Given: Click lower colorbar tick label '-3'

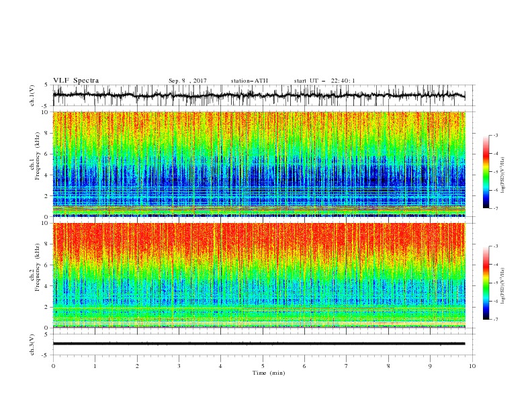Looking at the screenshot, I should [x=495, y=246].
